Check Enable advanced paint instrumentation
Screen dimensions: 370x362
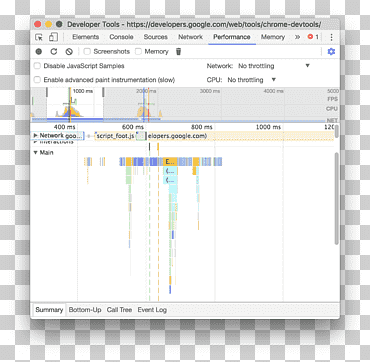[x=37, y=80]
